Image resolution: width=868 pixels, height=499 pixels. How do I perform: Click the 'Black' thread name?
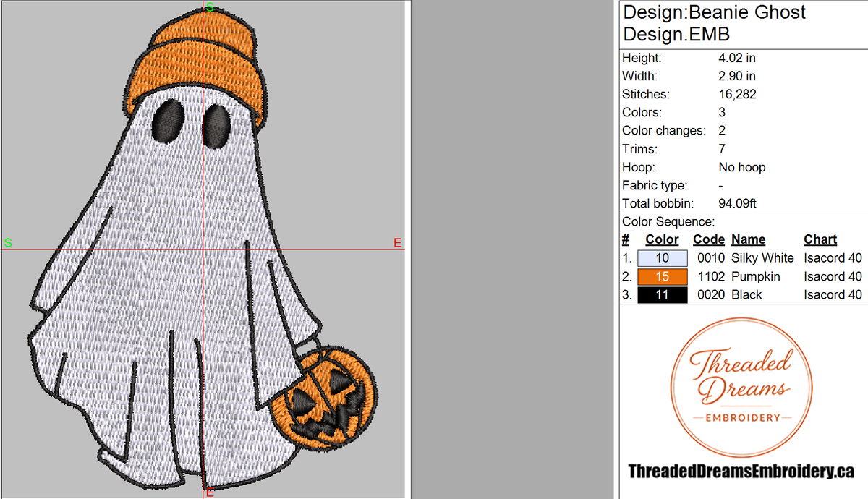pos(746,294)
